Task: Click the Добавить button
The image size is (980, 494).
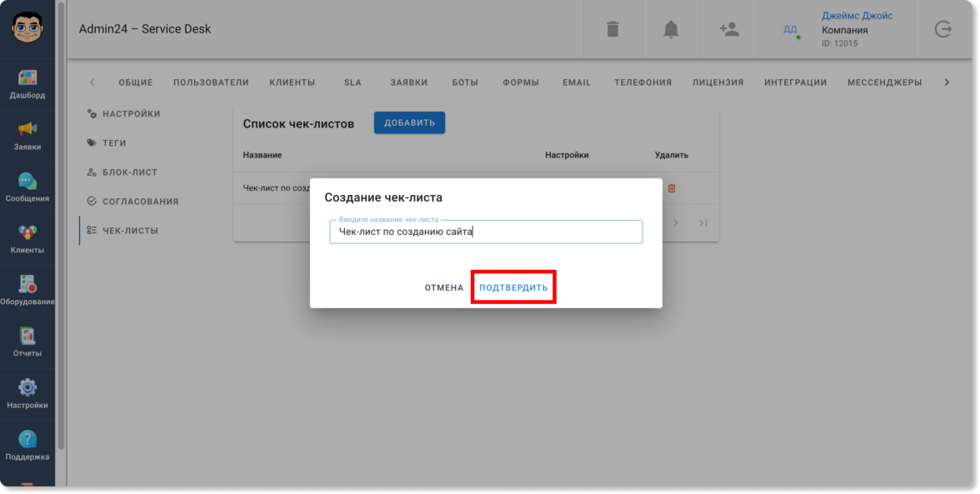Action: (x=409, y=123)
